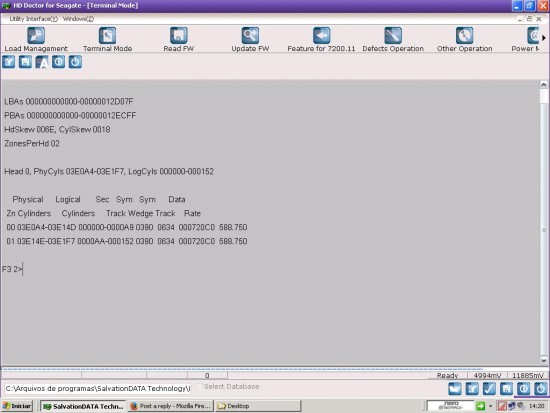Viewport: 550px width, 413px height.
Task: Click the Terminal Mode toolbar icon
Action: pos(107,39)
